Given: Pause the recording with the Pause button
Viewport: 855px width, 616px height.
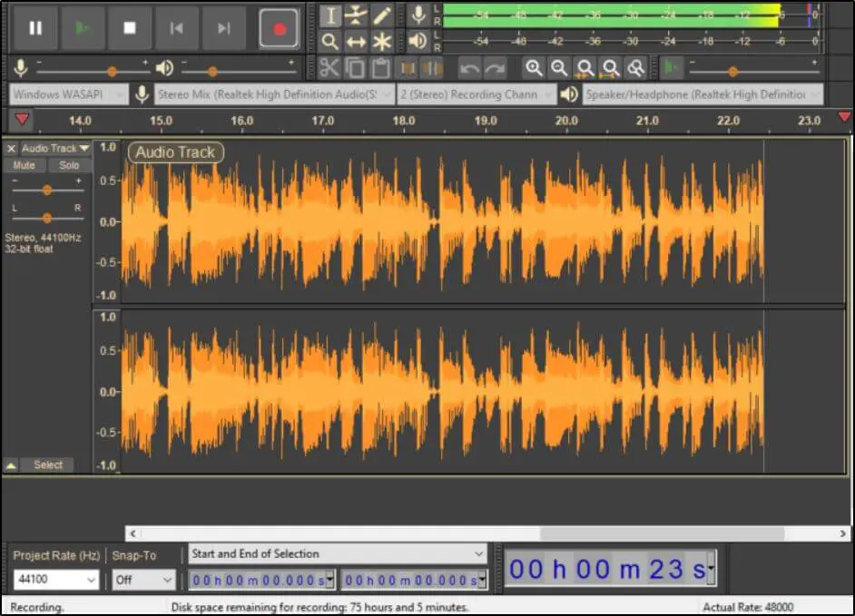Looking at the screenshot, I should [35, 28].
